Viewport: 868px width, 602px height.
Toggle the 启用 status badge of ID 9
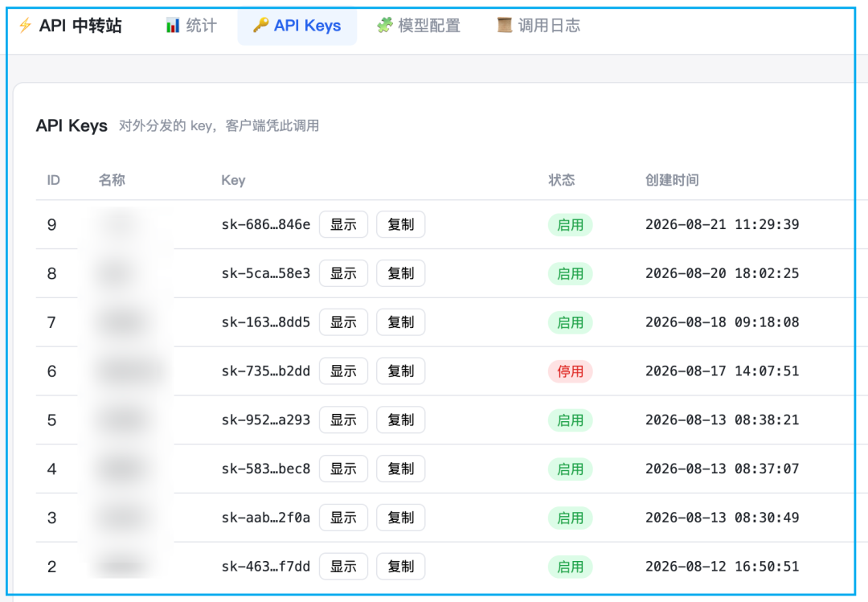coord(570,225)
